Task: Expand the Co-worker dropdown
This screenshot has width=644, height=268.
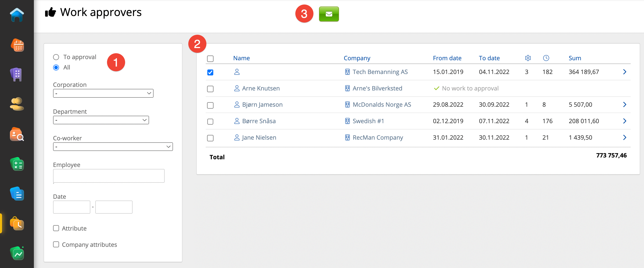Action: tap(113, 147)
